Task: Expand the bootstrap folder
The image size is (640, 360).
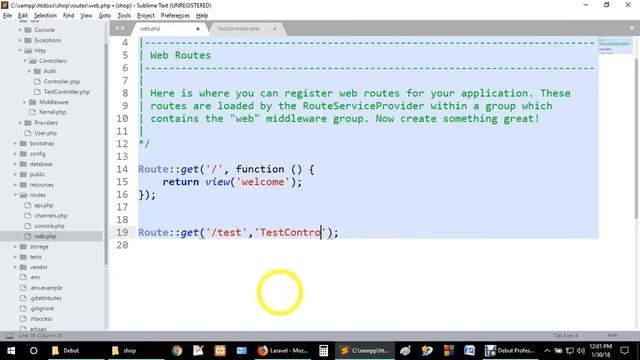Action: coord(15,143)
